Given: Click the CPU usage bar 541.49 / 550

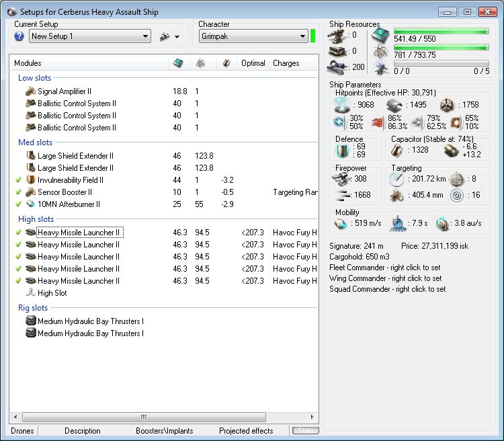Looking at the screenshot, I should coord(441,31).
